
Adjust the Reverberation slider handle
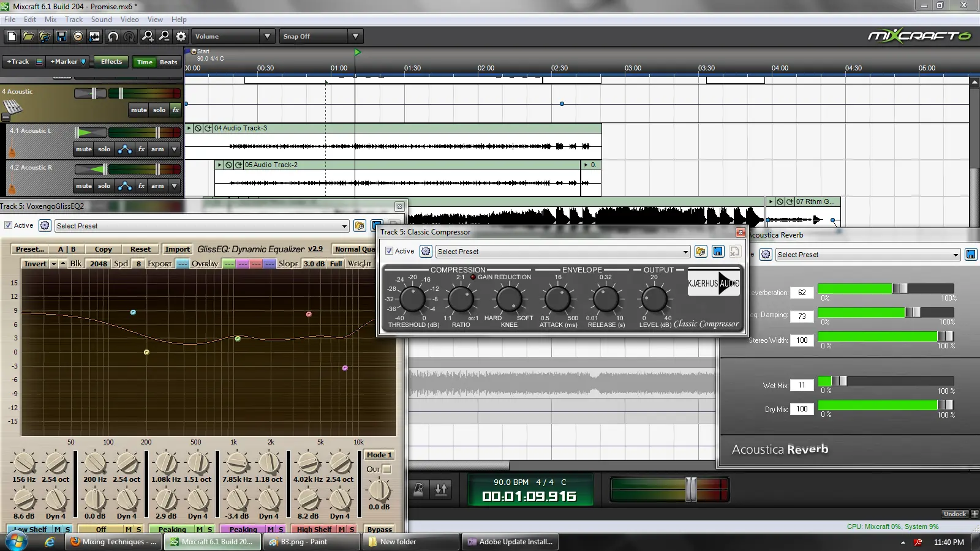pos(900,288)
